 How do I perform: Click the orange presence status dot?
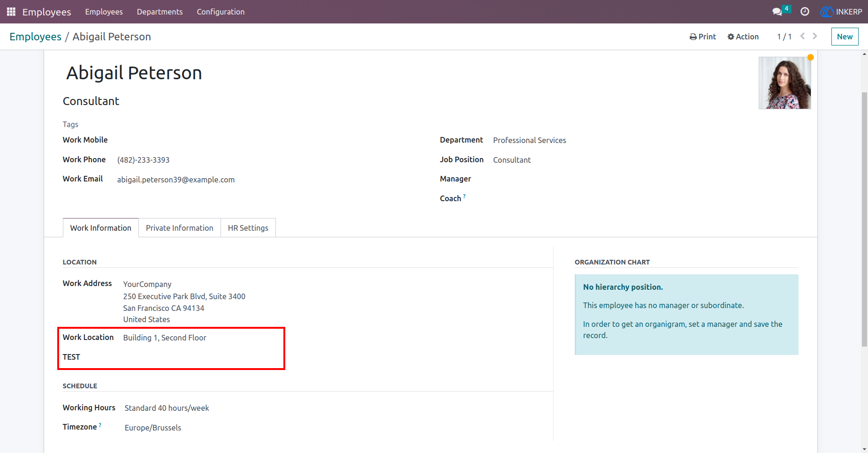point(810,57)
